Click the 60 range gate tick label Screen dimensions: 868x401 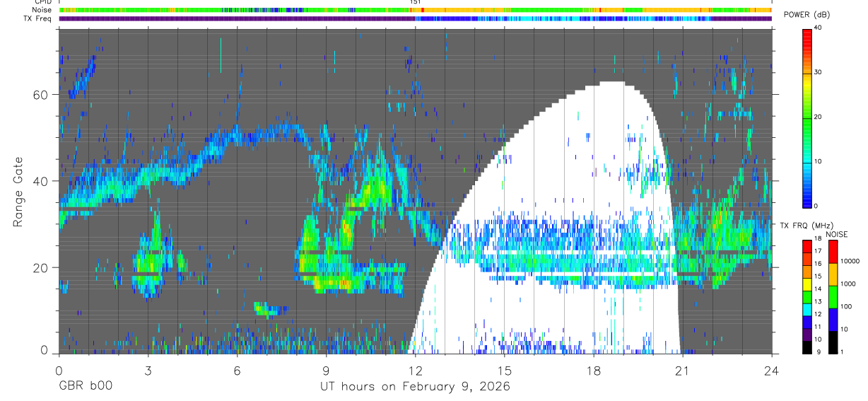click(x=40, y=94)
